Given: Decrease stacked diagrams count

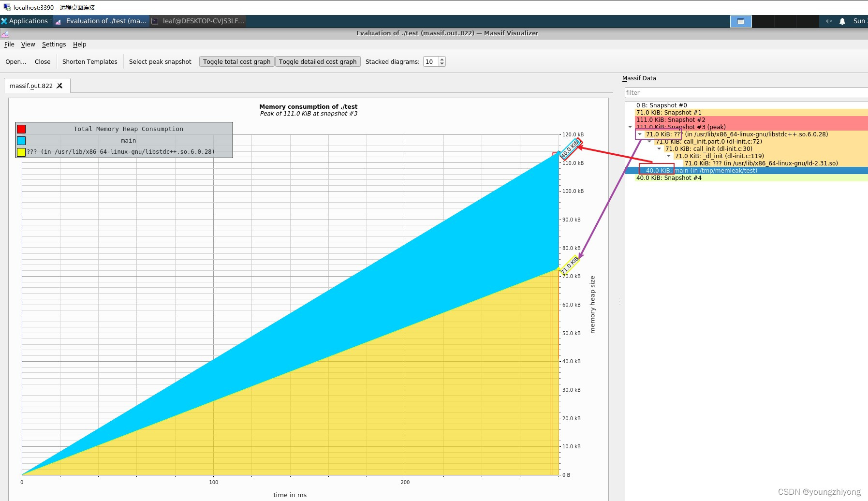Looking at the screenshot, I should tap(442, 64).
